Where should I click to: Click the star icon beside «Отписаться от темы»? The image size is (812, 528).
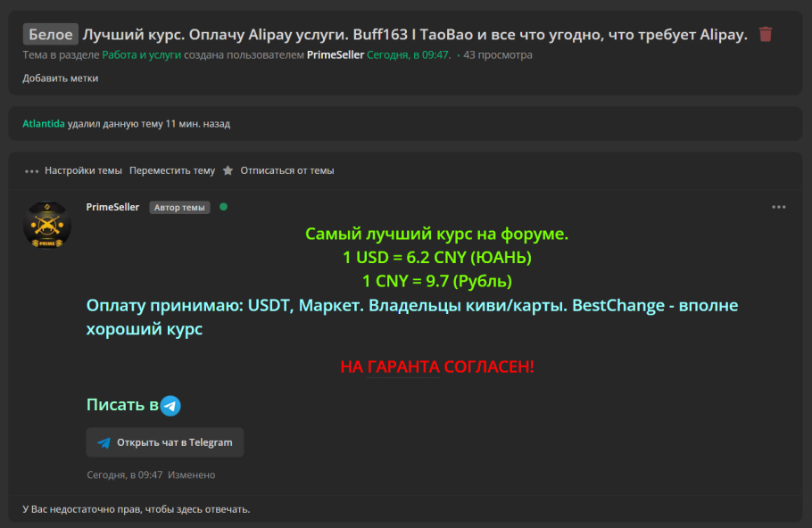230,169
